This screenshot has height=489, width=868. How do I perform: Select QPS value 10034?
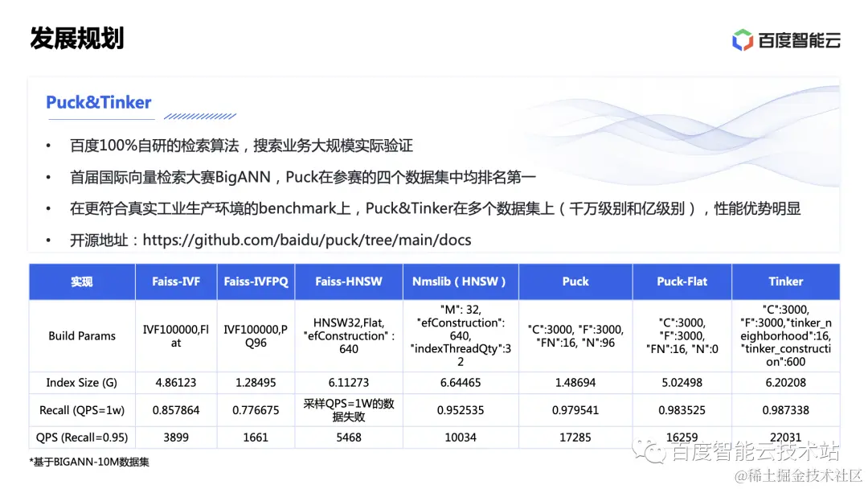pyautogui.click(x=461, y=438)
